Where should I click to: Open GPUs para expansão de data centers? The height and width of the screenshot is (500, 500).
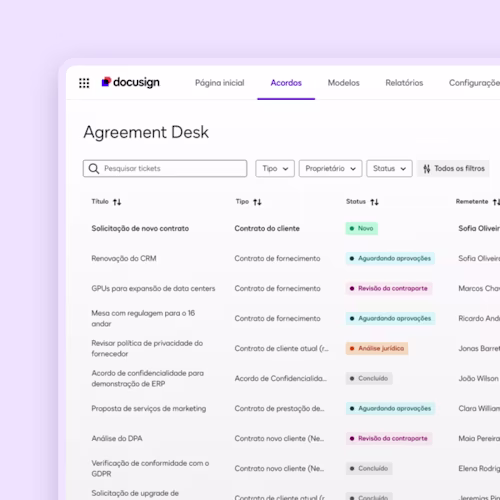(153, 289)
